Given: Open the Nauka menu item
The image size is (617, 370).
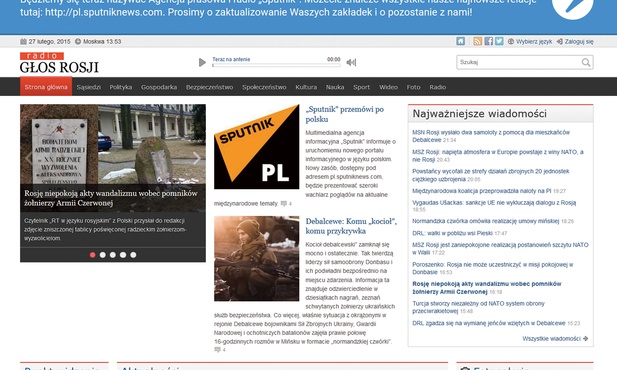Looking at the screenshot, I should click(335, 87).
